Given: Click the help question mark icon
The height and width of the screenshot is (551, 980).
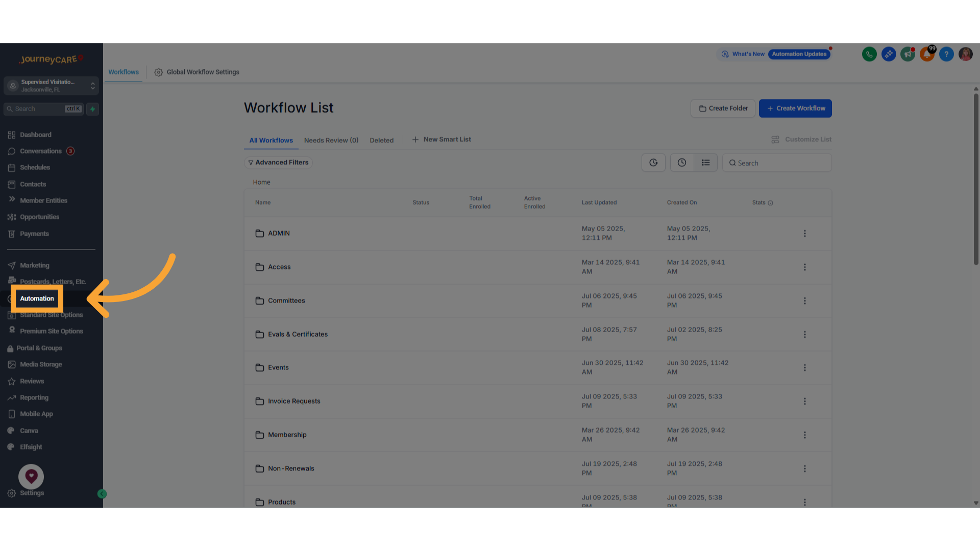Looking at the screenshot, I should click(x=946, y=54).
